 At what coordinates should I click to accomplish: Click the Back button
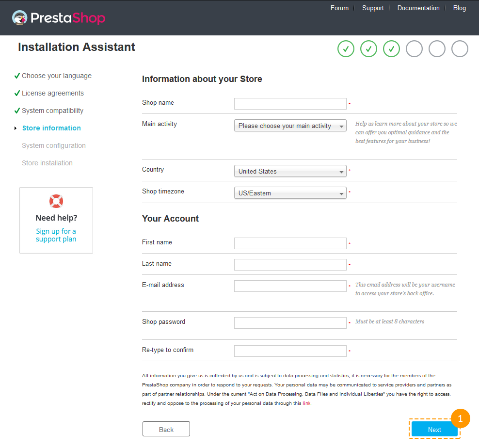coord(166,429)
